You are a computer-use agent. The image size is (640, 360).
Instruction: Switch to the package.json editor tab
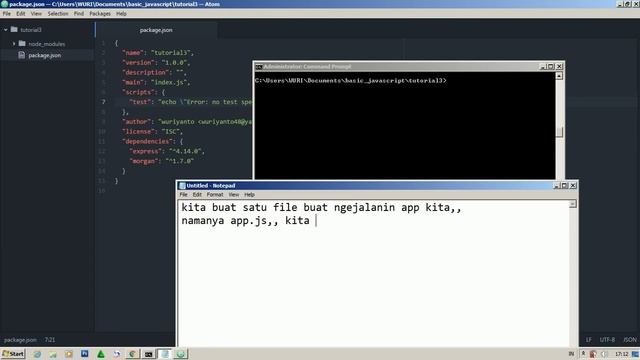(x=156, y=30)
